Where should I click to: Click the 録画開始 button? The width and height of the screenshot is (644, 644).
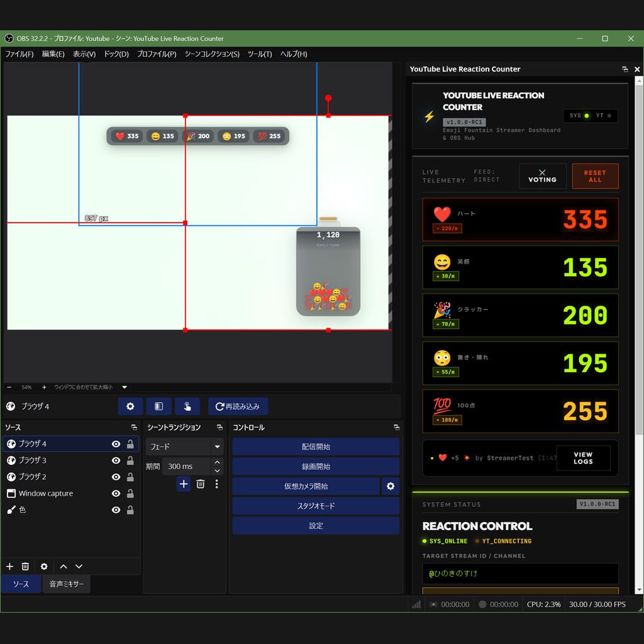click(316, 467)
